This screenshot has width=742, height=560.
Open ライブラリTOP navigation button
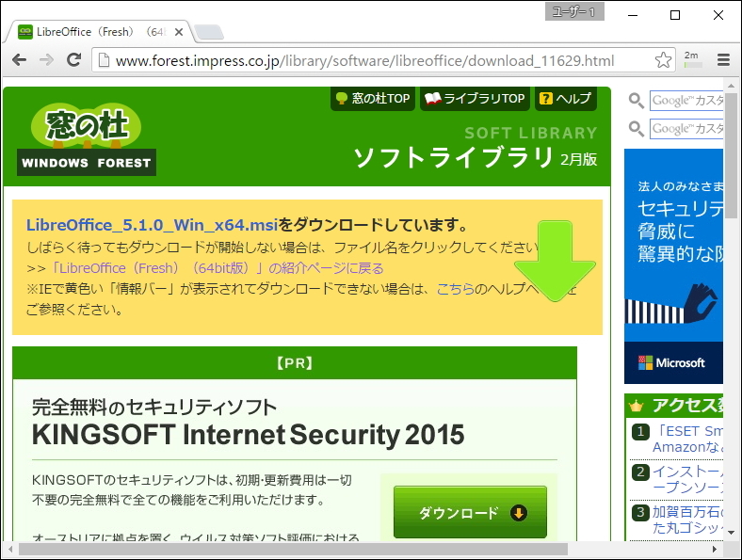[x=475, y=99]
